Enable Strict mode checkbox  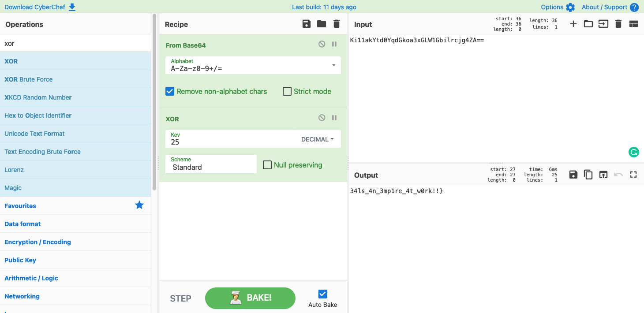point(287,91)
